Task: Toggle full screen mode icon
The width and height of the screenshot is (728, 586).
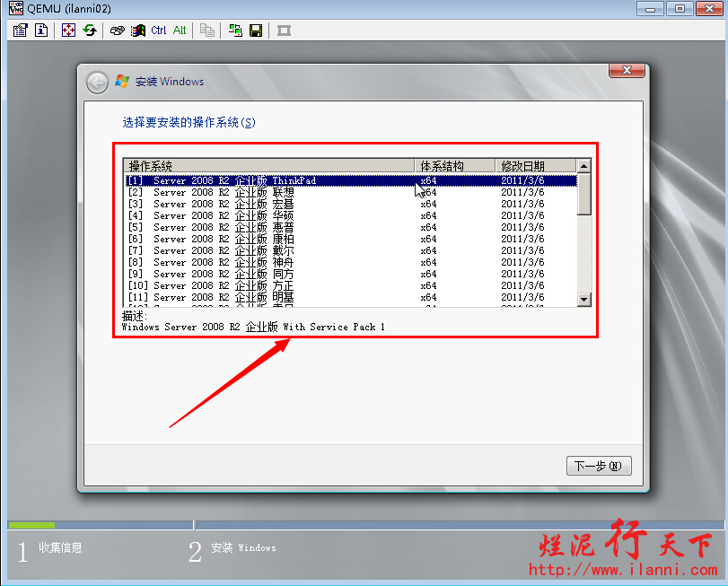Action: point(69,31)
